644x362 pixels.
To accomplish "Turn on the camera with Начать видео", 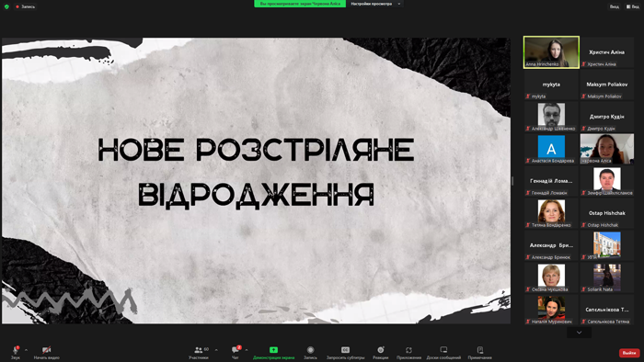I will [x=46, y=350].
